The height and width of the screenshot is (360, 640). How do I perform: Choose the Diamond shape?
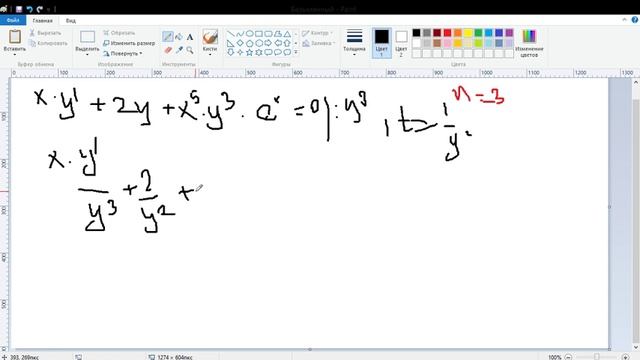click(240, 43)
